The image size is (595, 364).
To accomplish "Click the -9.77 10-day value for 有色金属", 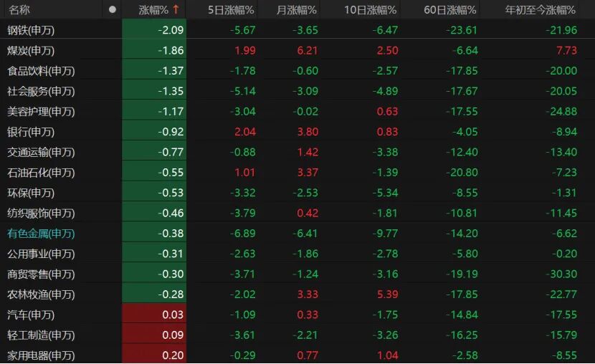I will pos(385,234).
